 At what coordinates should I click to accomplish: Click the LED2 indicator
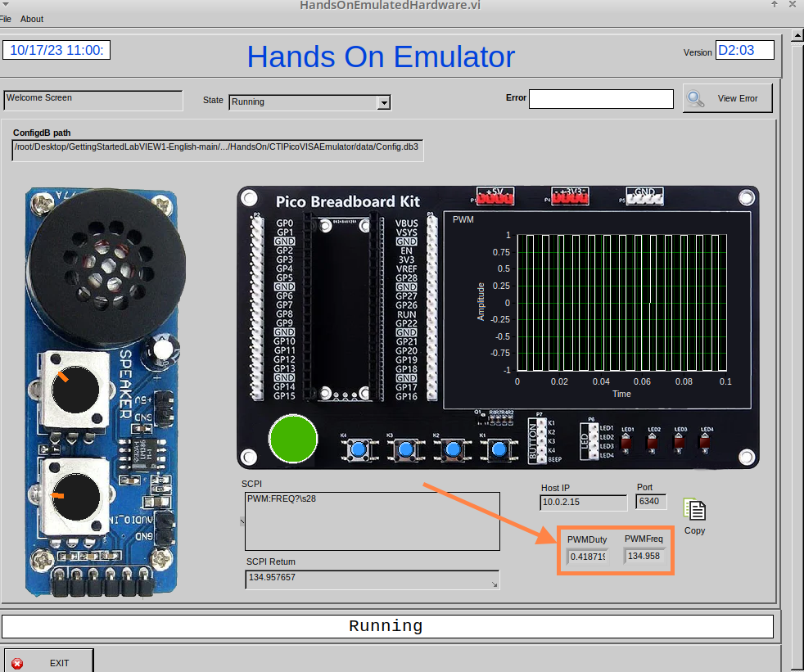(653, 443)
